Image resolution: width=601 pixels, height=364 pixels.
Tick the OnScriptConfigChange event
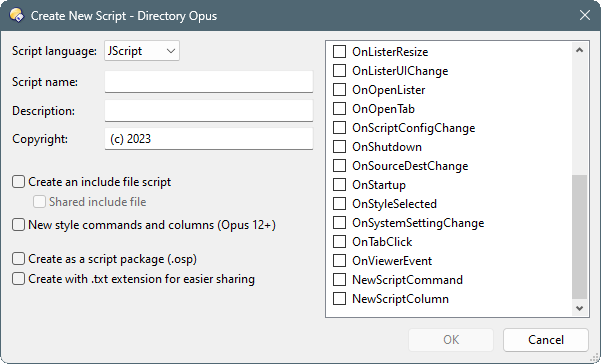click(x=339, y=128)
